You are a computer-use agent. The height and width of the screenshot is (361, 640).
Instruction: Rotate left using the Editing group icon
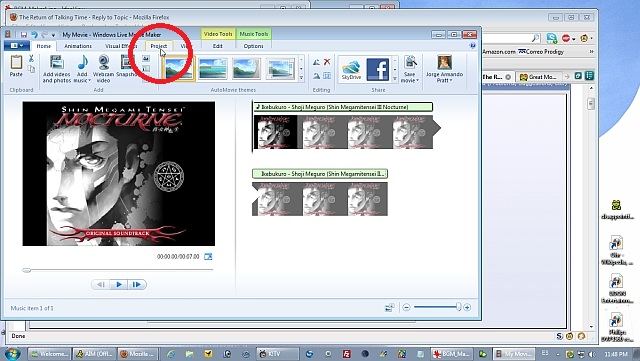tap(316, 62)
